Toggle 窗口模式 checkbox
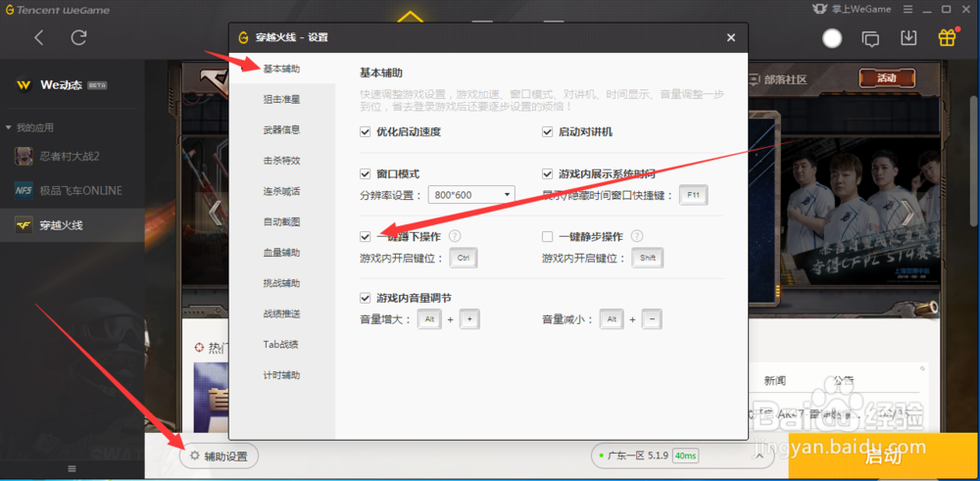Screen dimensions: 980x481 (x=365, y=173)
